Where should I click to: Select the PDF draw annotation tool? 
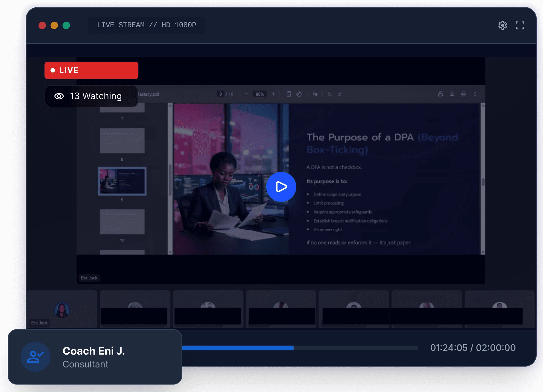(x=315, y=94)
